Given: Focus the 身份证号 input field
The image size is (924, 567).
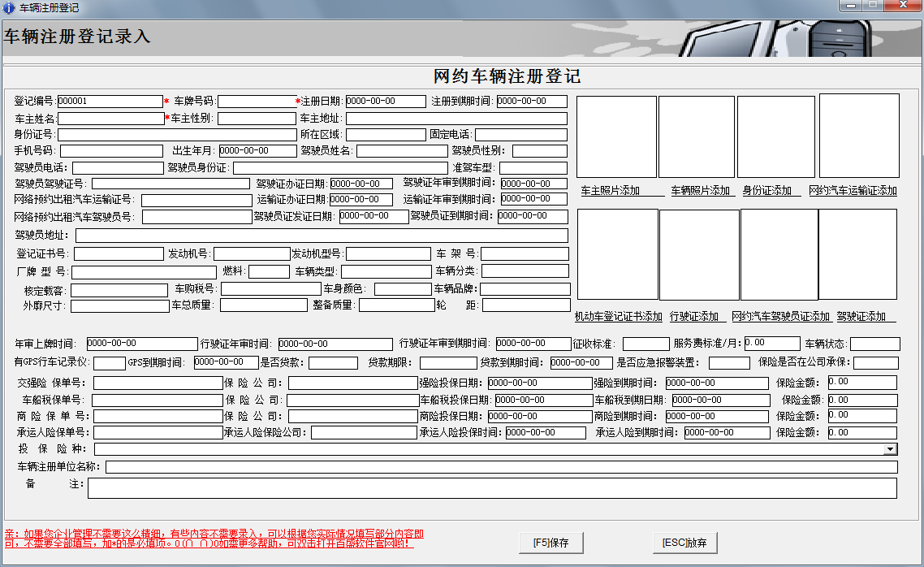Looking at the screenshot, I should coord(177,135).
